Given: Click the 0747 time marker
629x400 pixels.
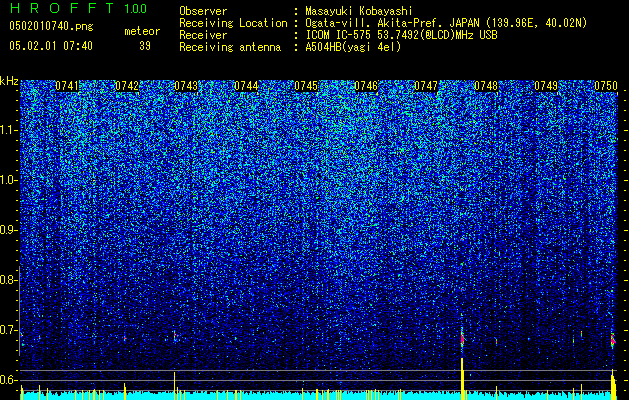Looking at the screenshot, I should (426, 86).
